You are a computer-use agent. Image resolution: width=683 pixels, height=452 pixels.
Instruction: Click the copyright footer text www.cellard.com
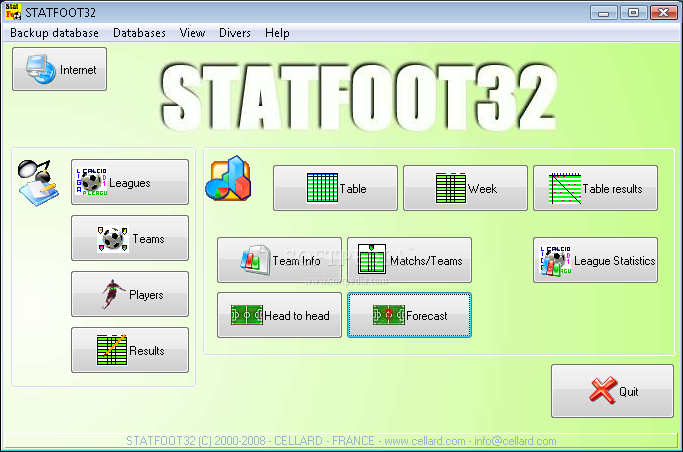tap(425, 441)
